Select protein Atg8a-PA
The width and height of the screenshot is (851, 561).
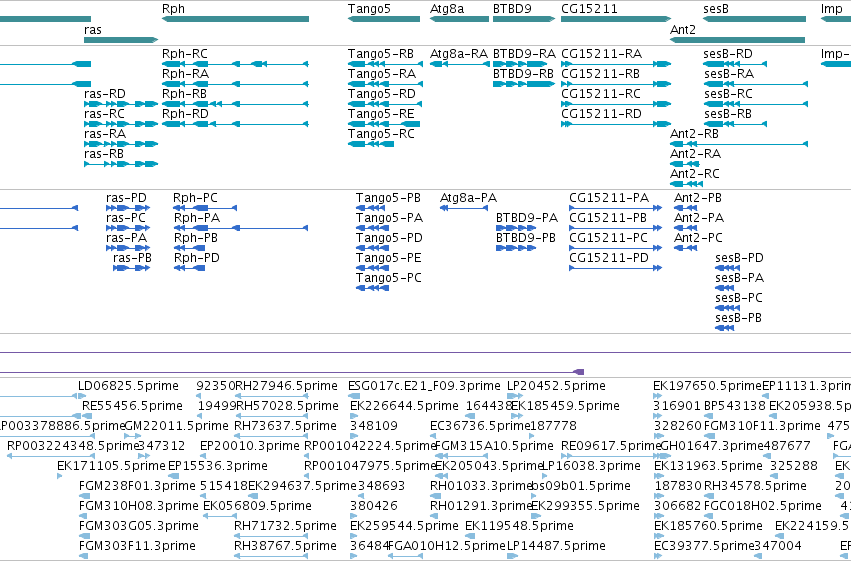click(x=464, y=208)
